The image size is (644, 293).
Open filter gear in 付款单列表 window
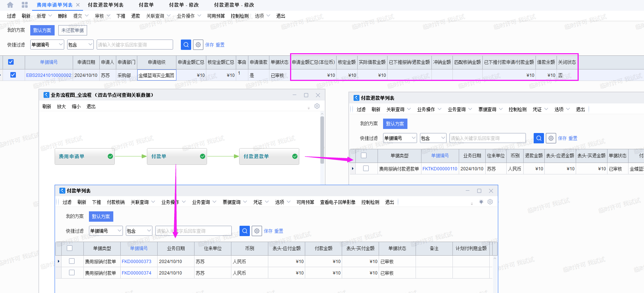click(x=257, y=231)
